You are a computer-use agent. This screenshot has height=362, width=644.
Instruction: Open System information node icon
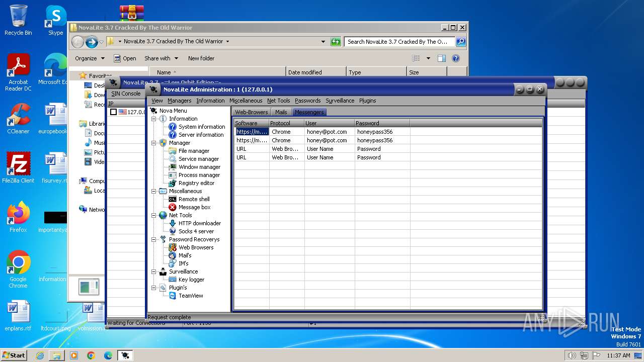[173, 127]
